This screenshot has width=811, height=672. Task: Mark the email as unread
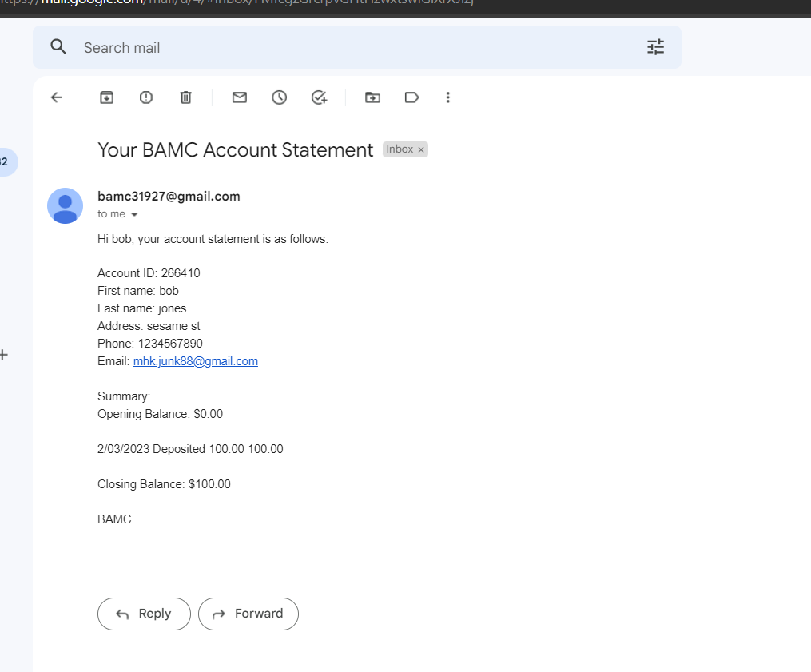239,97
